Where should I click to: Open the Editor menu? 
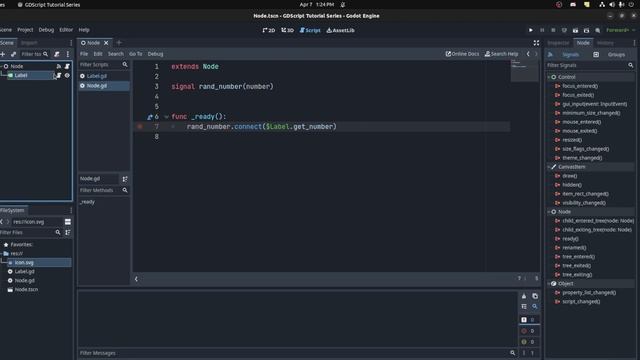[x=66, y=30]
